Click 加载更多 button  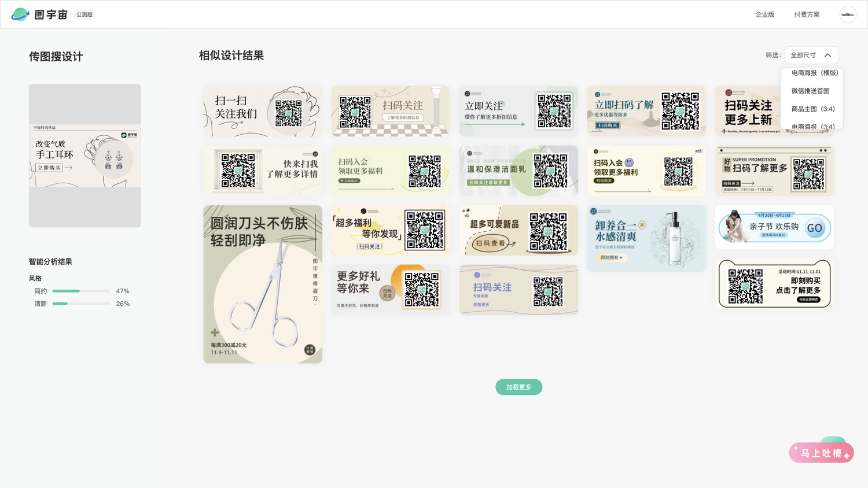coord(518,387)
